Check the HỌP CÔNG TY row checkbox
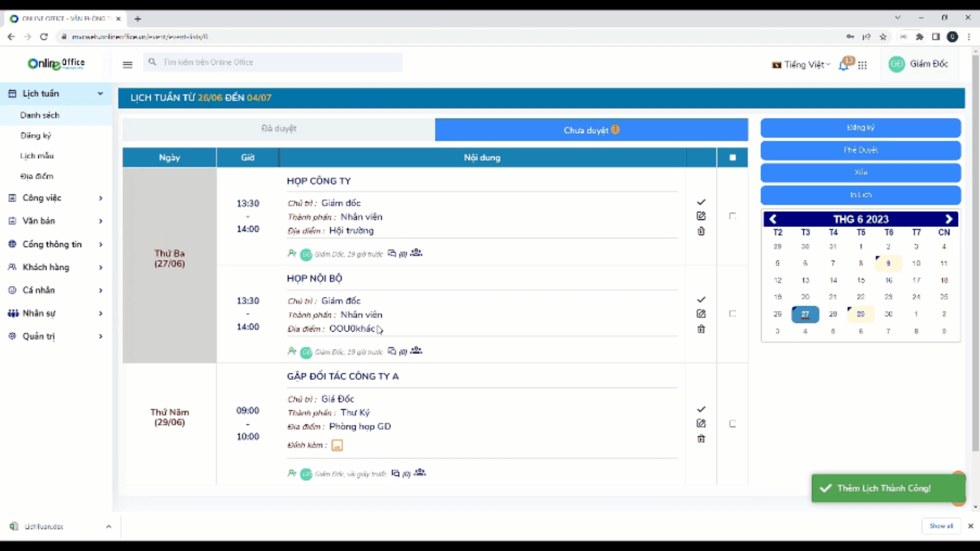Viewport: 980px width, 551px height. [732, 216]
